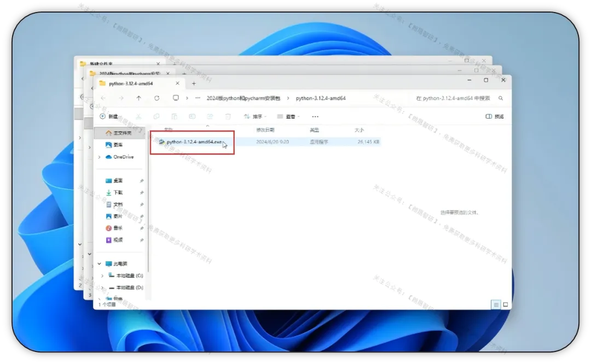
Task: Open the 新建 (New) menu
Action: (109, 116)
